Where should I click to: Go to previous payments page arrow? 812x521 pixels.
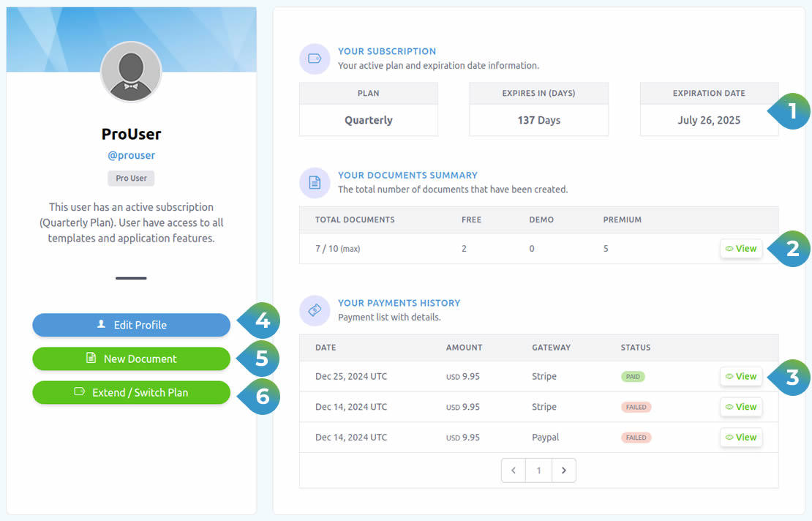coord(514,471)
